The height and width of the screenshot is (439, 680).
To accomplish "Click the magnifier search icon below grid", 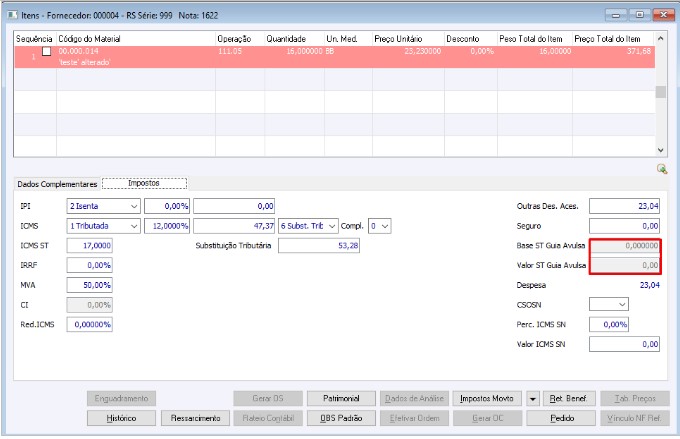I will point(662,169).
